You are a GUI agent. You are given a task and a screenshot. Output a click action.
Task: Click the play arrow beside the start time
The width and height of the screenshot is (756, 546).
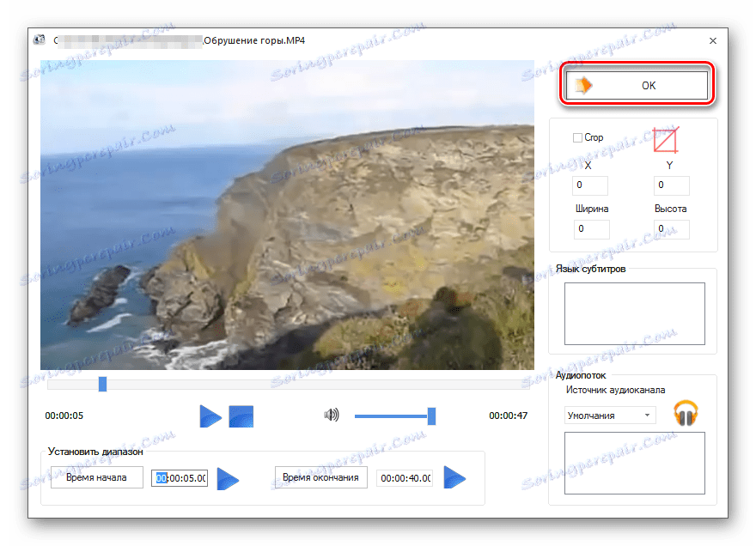click(x=228, y=478)
